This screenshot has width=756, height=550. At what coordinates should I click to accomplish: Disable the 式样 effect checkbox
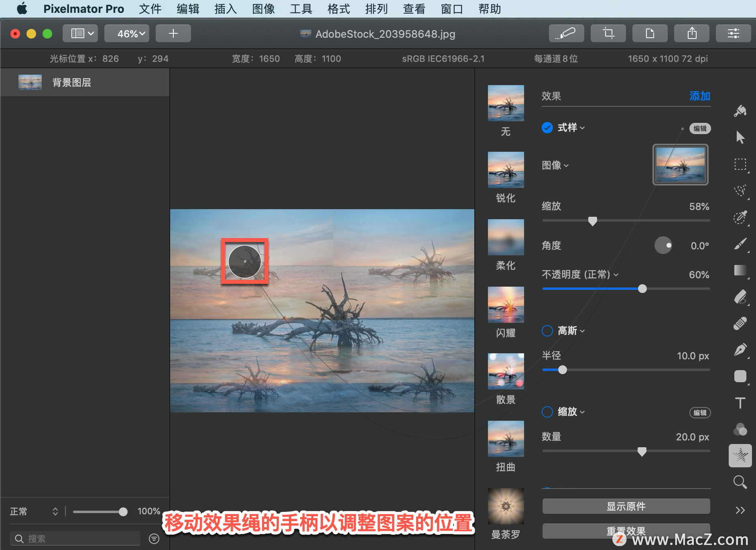[547, 128]
